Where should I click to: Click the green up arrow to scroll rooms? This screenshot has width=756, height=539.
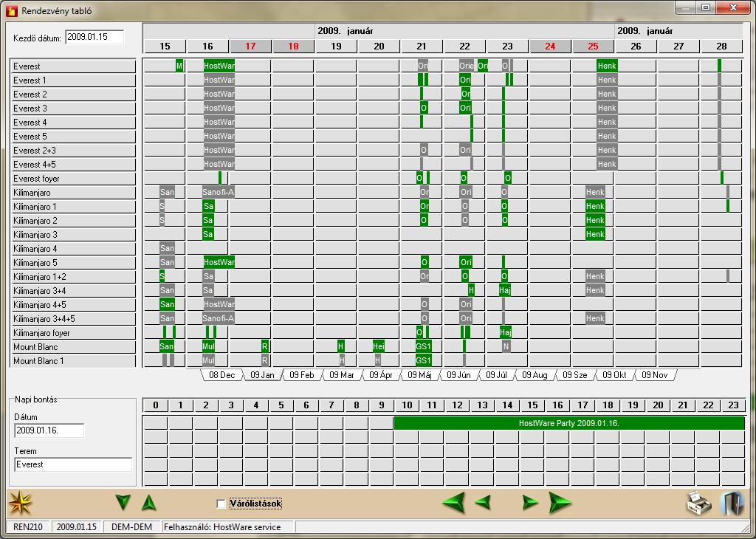coord(149,503)
